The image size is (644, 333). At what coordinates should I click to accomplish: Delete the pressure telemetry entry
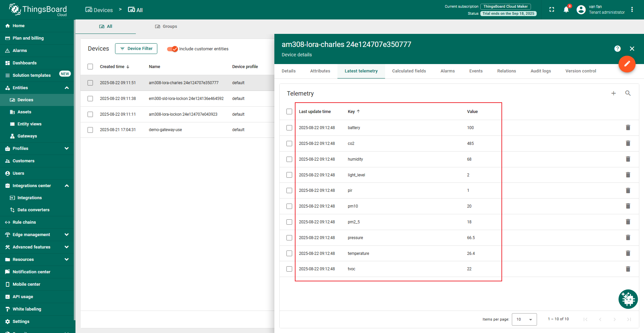point(628,237)
